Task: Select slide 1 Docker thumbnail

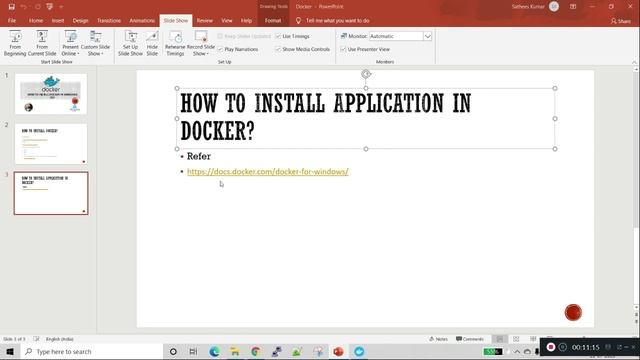Action: pyautogui.click(x=51, y=94)
